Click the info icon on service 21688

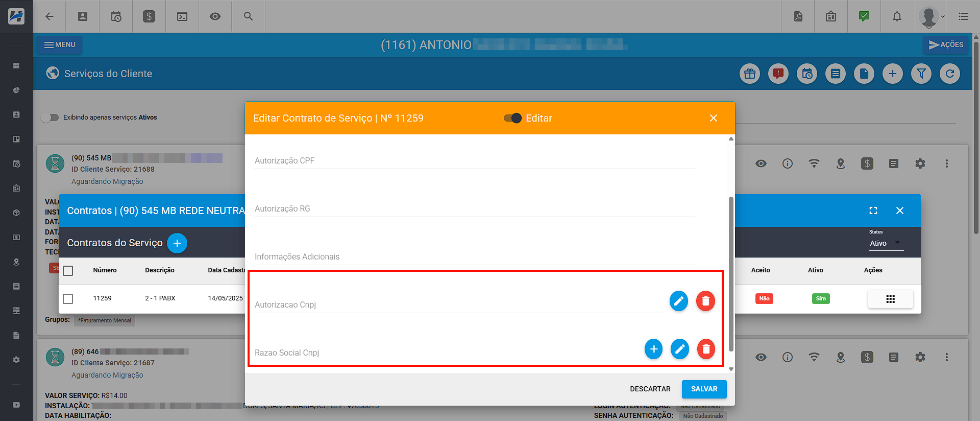[788, 163]
